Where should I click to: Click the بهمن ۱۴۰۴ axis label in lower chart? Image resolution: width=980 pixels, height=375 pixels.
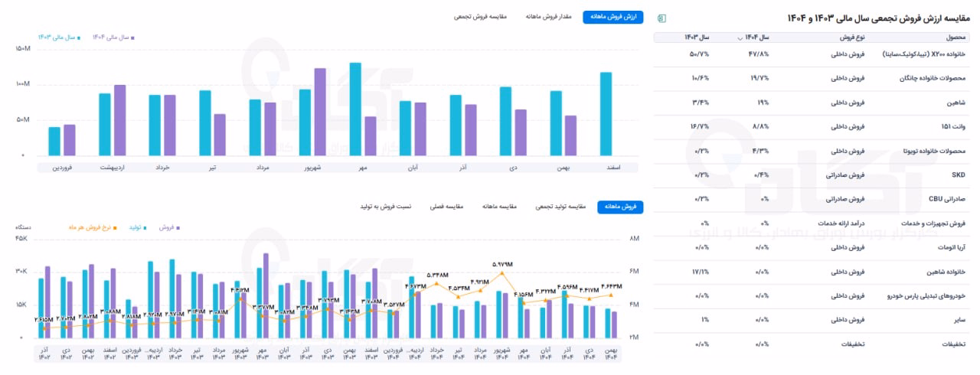[x=610, y=352]
